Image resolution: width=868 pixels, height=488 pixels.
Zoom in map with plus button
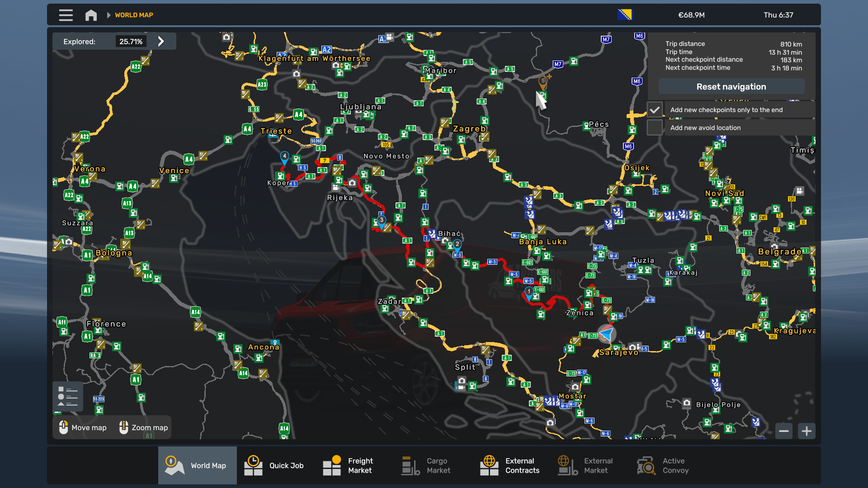(807, 431)
